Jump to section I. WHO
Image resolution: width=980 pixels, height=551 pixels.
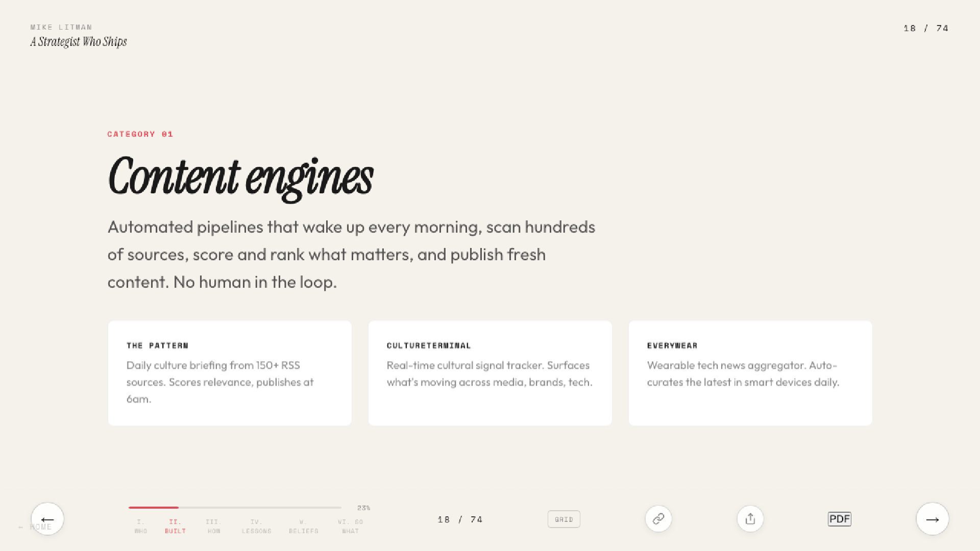click(141, 526)
